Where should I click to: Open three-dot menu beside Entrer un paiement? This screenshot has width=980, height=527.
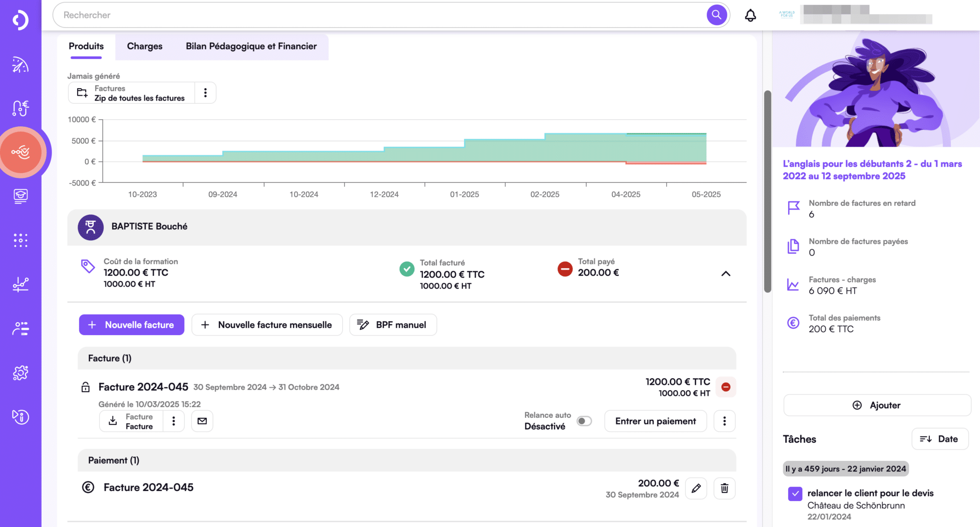click(x=724, y=421)
